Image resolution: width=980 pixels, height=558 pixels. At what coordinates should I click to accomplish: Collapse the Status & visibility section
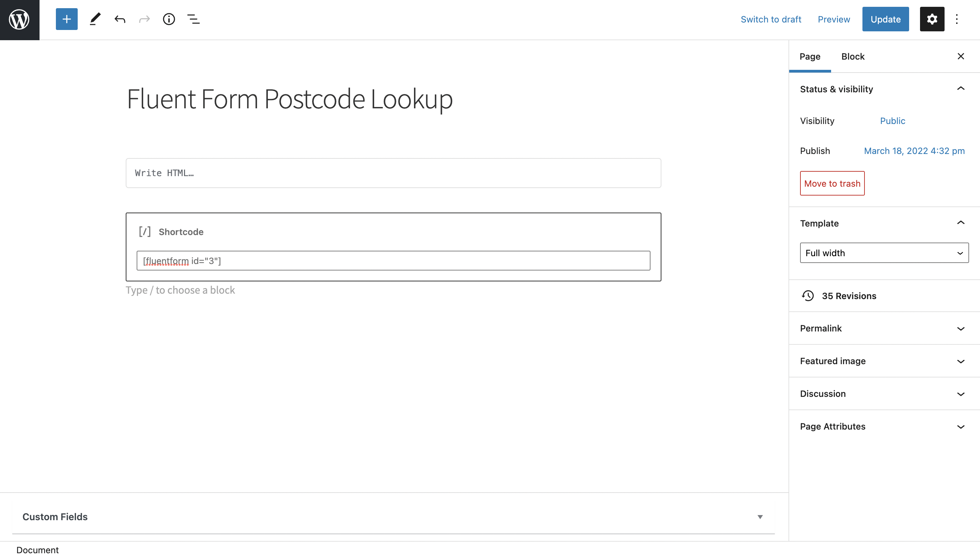coord(960,89)
